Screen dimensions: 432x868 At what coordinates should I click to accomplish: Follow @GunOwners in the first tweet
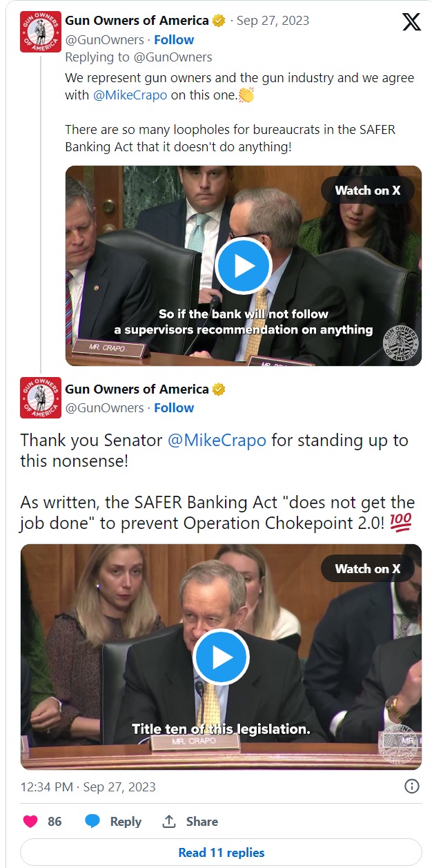(x=174, y=40)
